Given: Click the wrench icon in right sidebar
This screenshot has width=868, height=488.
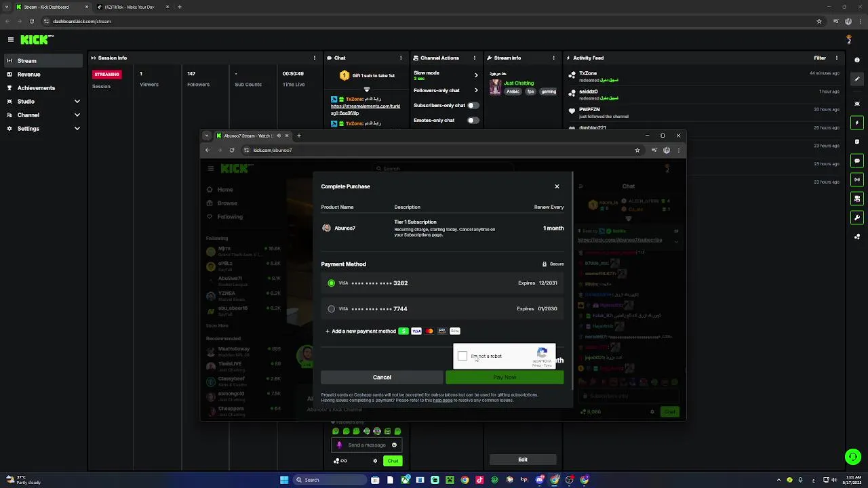Looking at the screenshot, I should click(857, 218).
